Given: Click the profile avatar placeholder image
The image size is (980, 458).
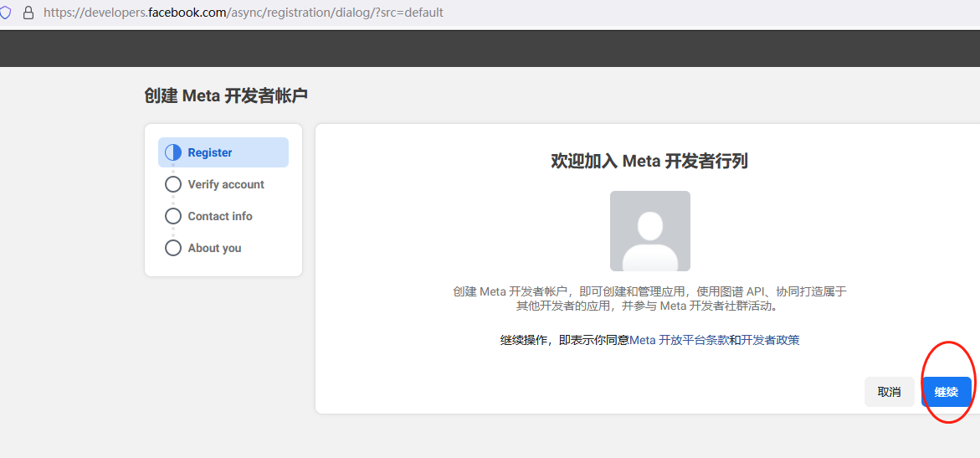Looking at the screenshot, I should tap(650, 231).
